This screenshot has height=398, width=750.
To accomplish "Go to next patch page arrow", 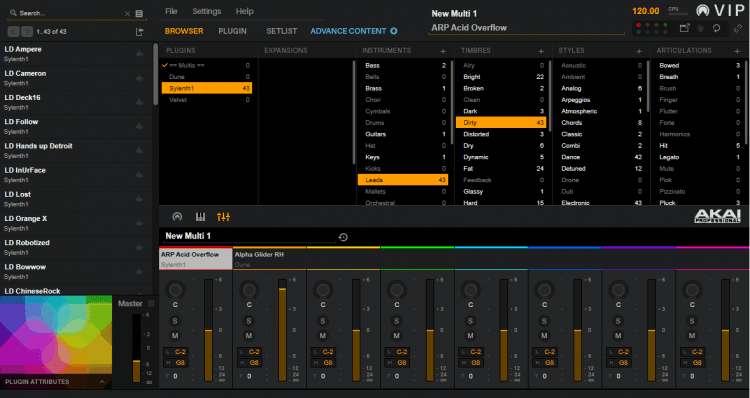I will [x=27, y=32].
